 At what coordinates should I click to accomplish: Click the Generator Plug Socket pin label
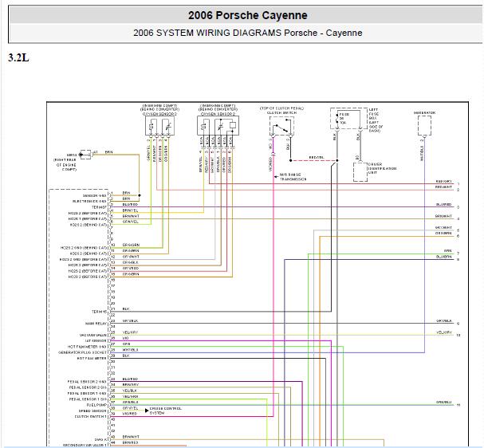coord(82,352)
